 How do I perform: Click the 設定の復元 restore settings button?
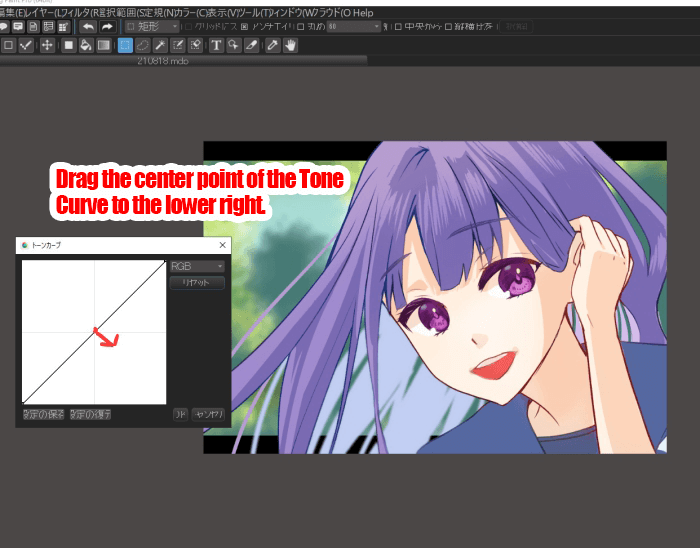pos(91,415)
